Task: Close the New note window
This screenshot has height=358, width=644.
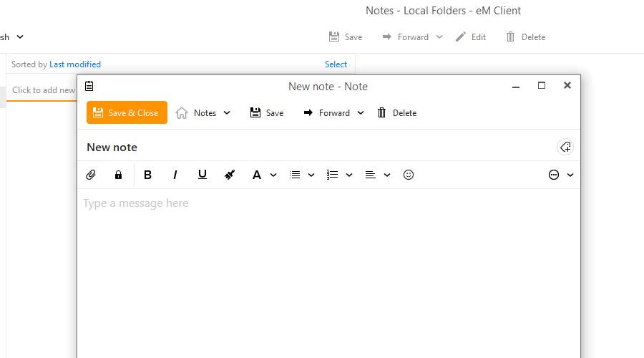Action: pyautogui.click(x=567, y=85)
